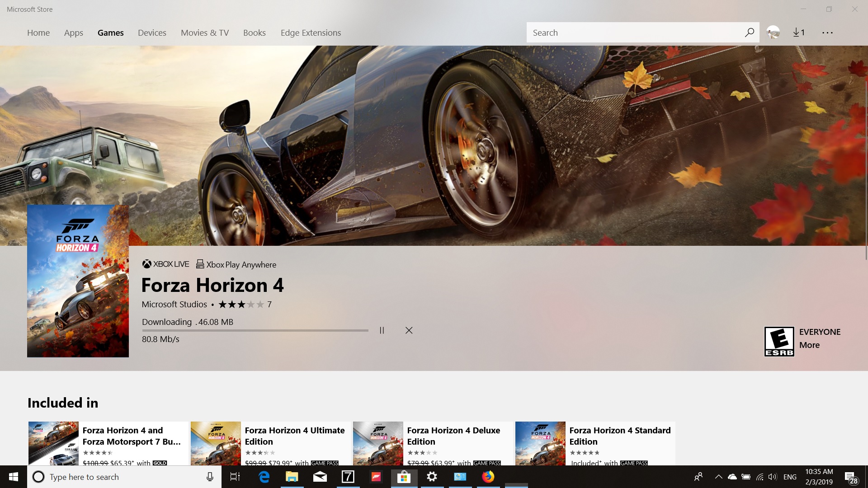Open the Edge Extensions tab
868x488 pixels.
point(311,33)
